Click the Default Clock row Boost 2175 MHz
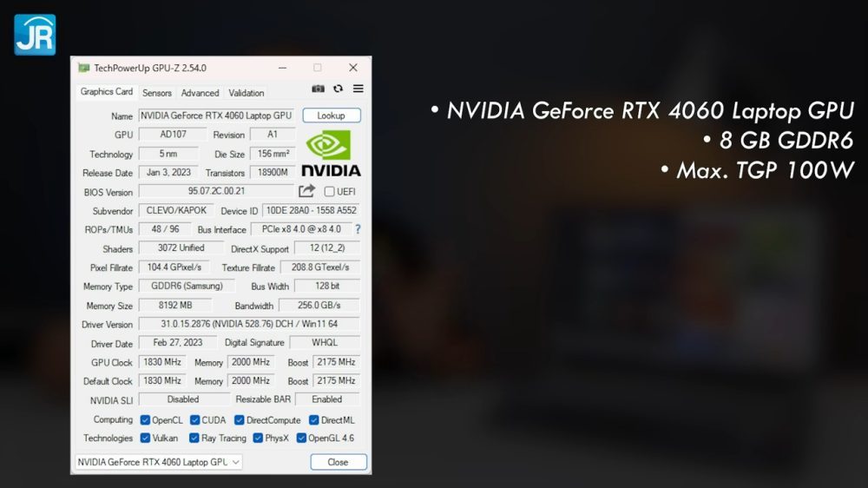This screenshot has width=868, height=488. [x=336, y=380]
